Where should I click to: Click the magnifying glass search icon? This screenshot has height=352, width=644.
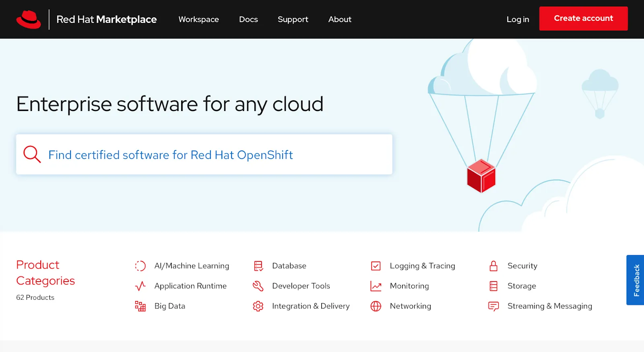coord(32,154)
